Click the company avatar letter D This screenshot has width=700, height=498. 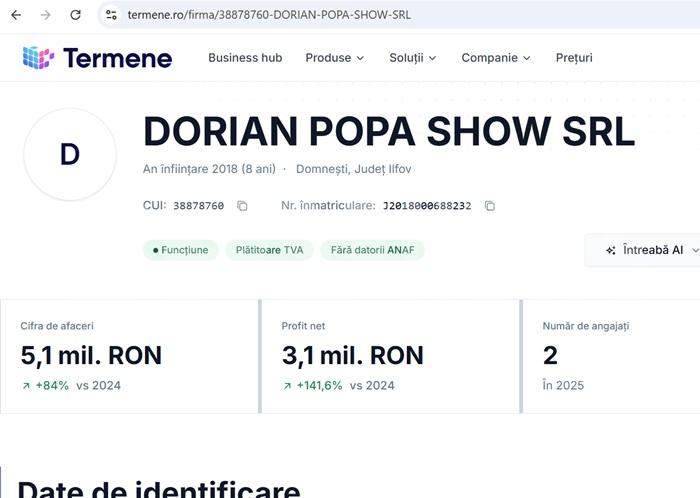coord(70,154)
